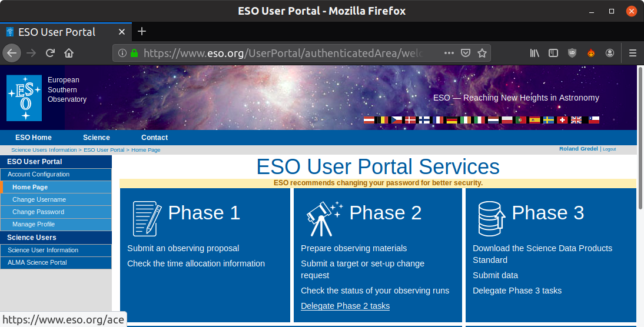
Task: Click the Italian flag
Action: click(x=480, y=120)
